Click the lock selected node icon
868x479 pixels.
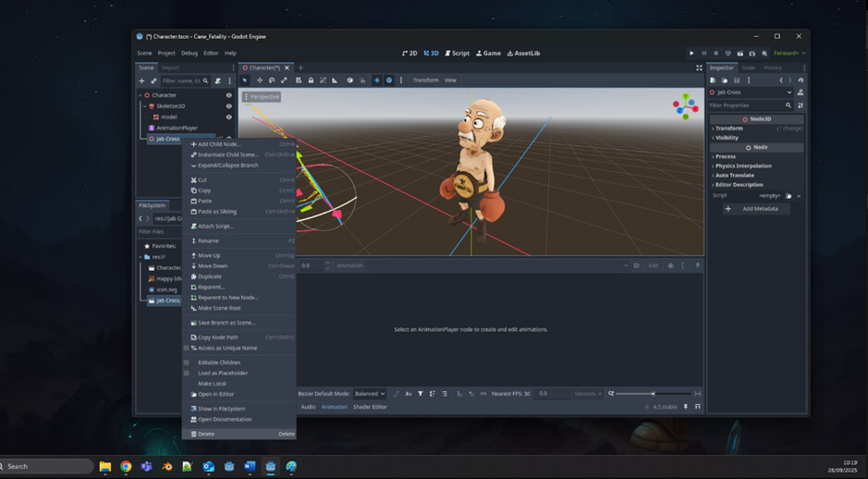pos(311,80)
